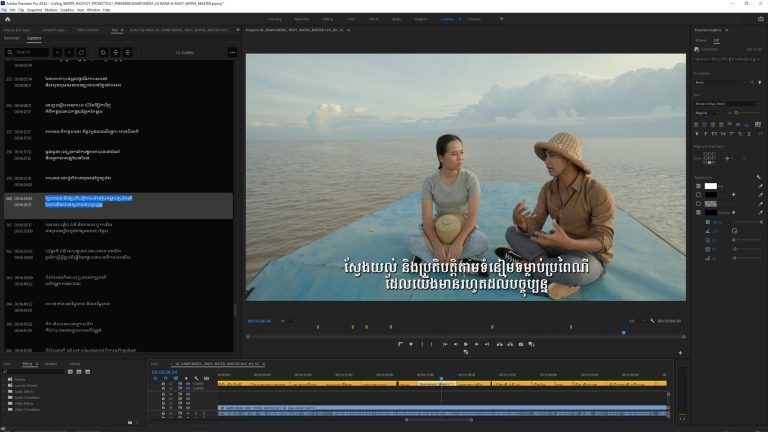Screen dimensions: 768x432
Task: Open Program Monitor button editor plus
Action: [680, 353]
